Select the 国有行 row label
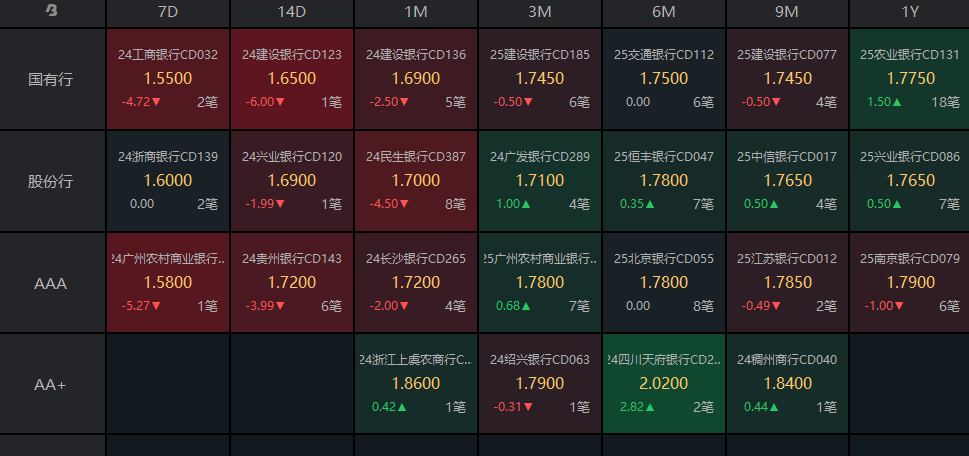 (52, 78)
